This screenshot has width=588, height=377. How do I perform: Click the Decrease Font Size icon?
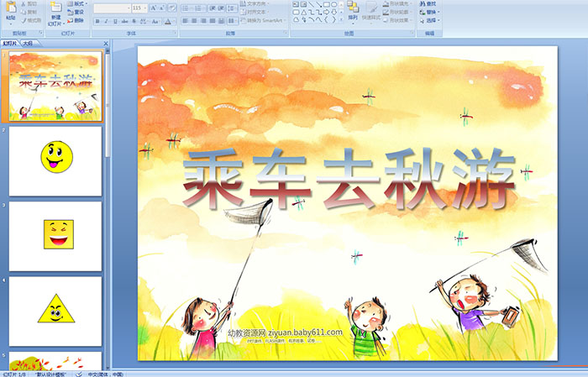click(161, 8)
